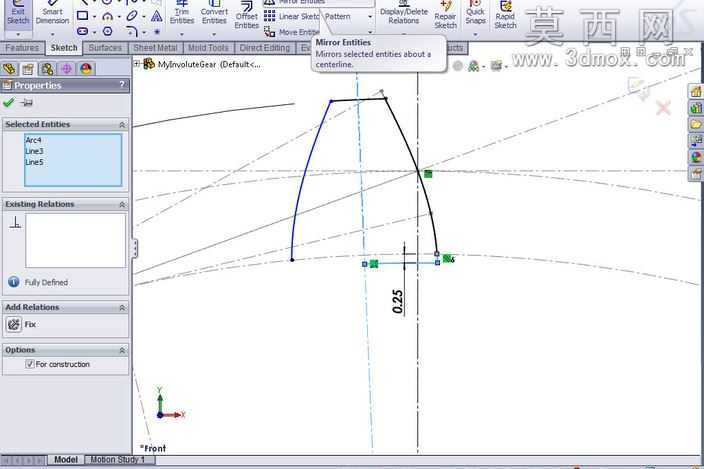704x469 pixels.
Task: Confirm properties with the green checkmark
Action: tap(8, 103)
